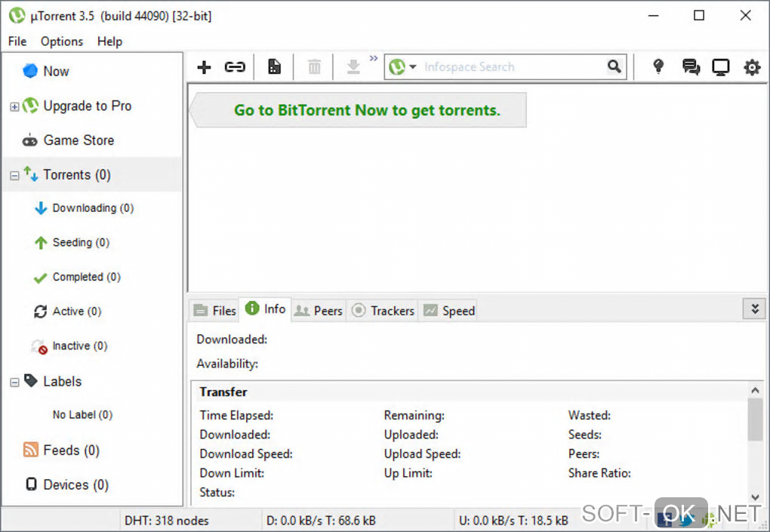770x532 pixels.
Task: Minimize the µTorrent window
Action: 653,15
